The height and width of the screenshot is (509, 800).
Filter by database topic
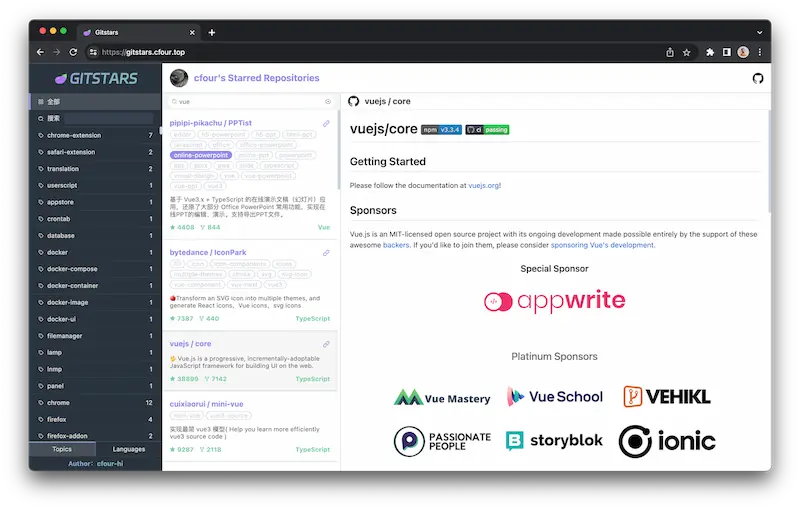tap(95, 236)
